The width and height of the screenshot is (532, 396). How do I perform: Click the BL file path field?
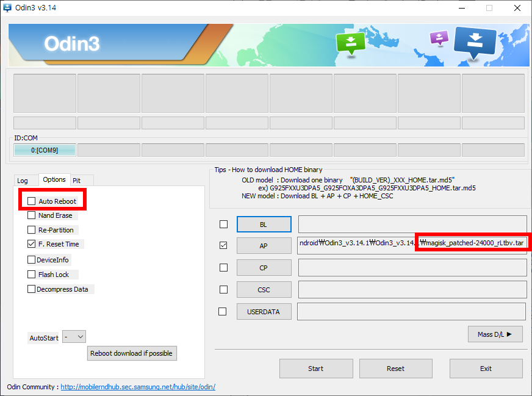coord(412,224)
